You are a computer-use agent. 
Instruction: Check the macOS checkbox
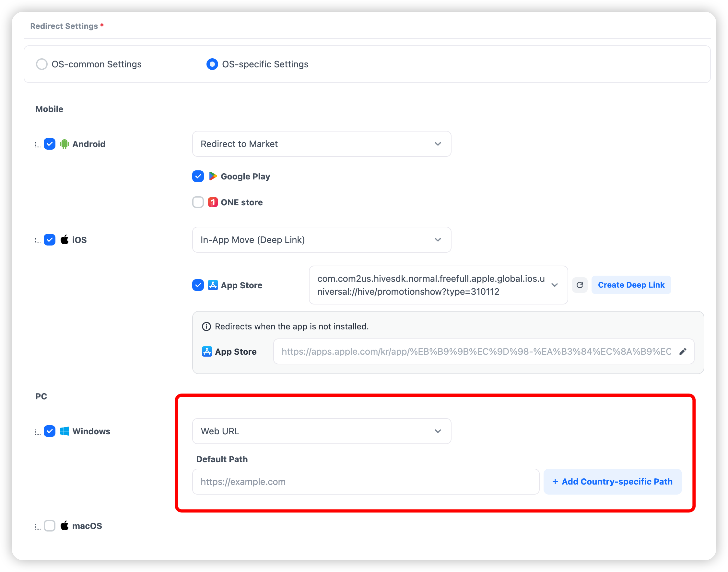(x=50, y=526)
